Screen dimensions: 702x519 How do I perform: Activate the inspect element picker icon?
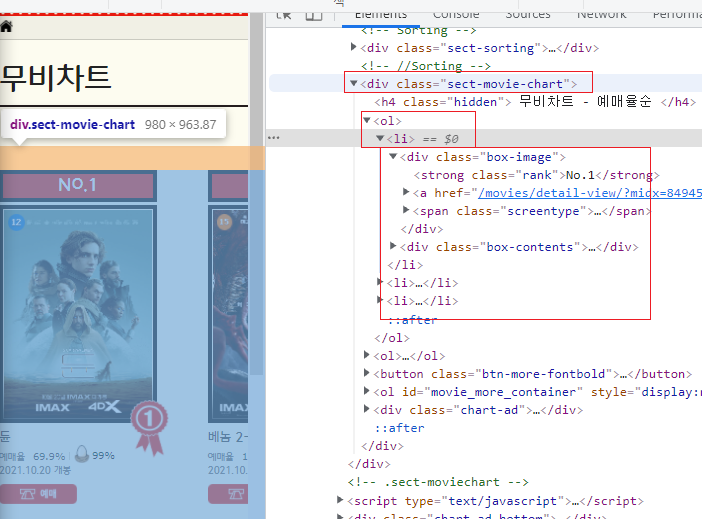point(283,15)
